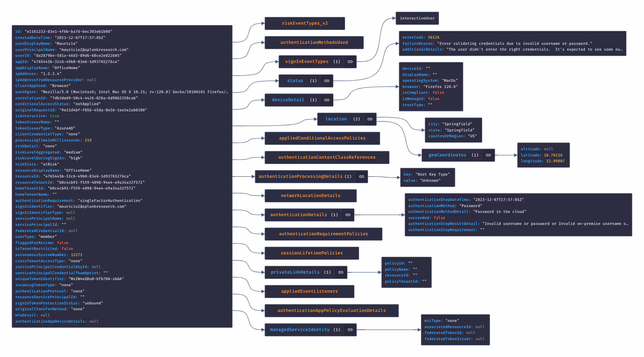
Task: Select authenticationMethodsUsed node
Action: click(x=314, y=43)
